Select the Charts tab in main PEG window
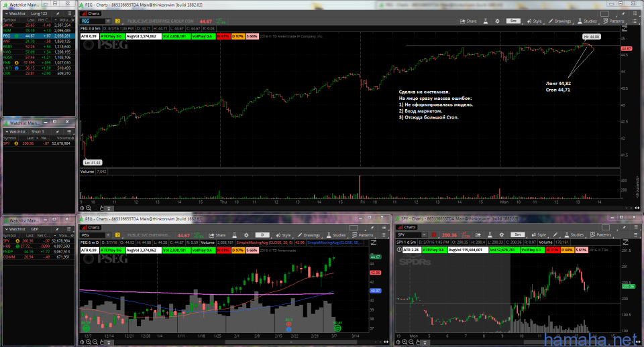This screenshot has width=644, height=347. (91, 13)
